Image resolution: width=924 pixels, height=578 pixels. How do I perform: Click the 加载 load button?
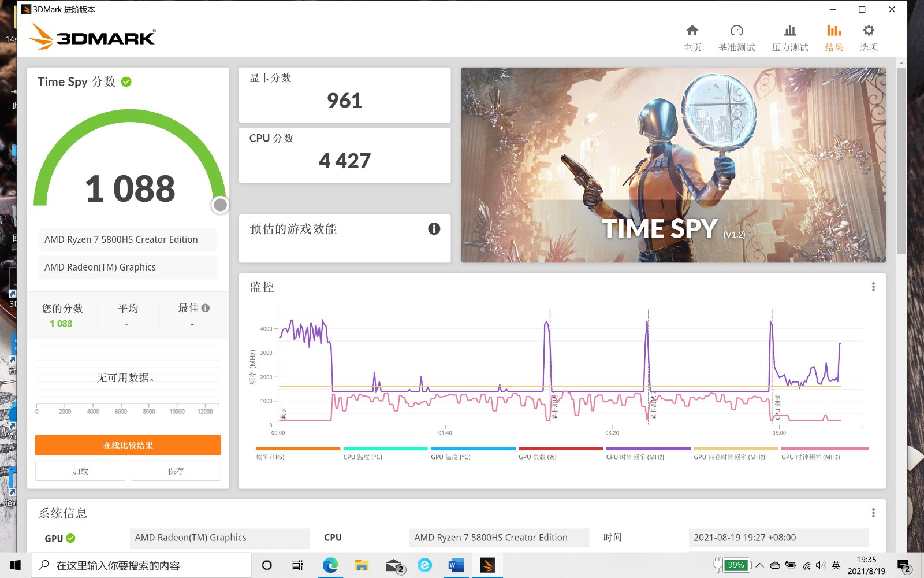[x=80, y=471]
